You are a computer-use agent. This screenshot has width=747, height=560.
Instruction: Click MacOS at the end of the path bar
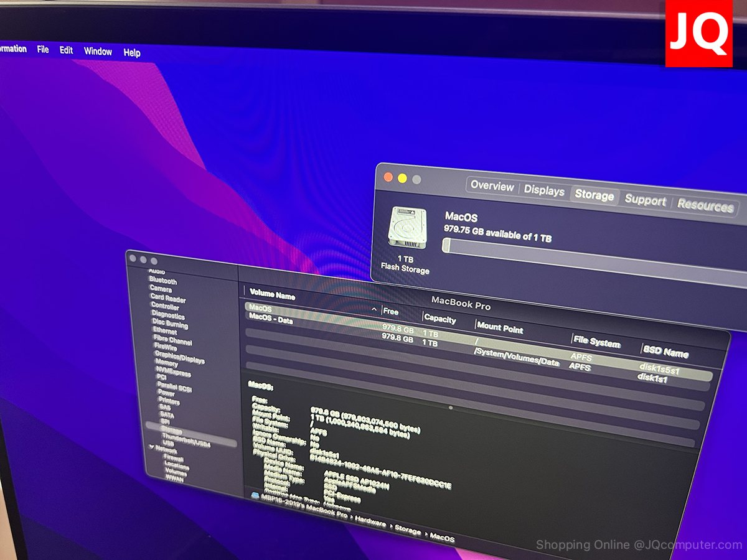click(442, 538)
